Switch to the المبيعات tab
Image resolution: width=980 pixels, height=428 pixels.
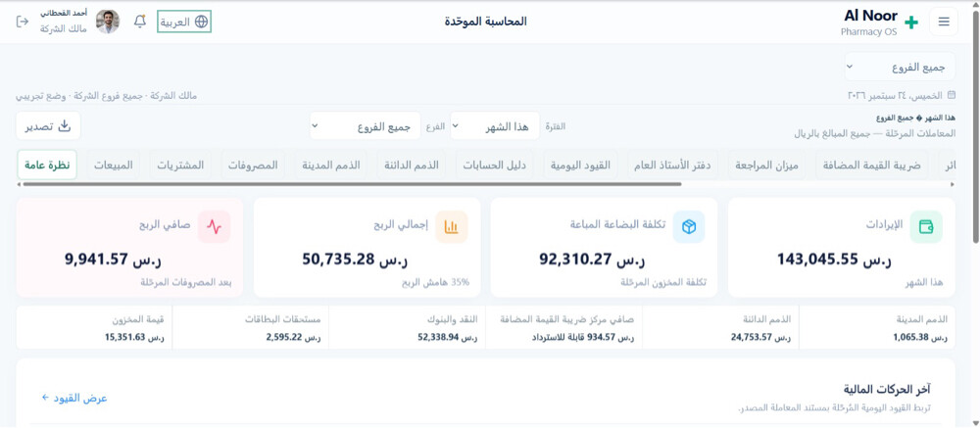coord(114,165)
